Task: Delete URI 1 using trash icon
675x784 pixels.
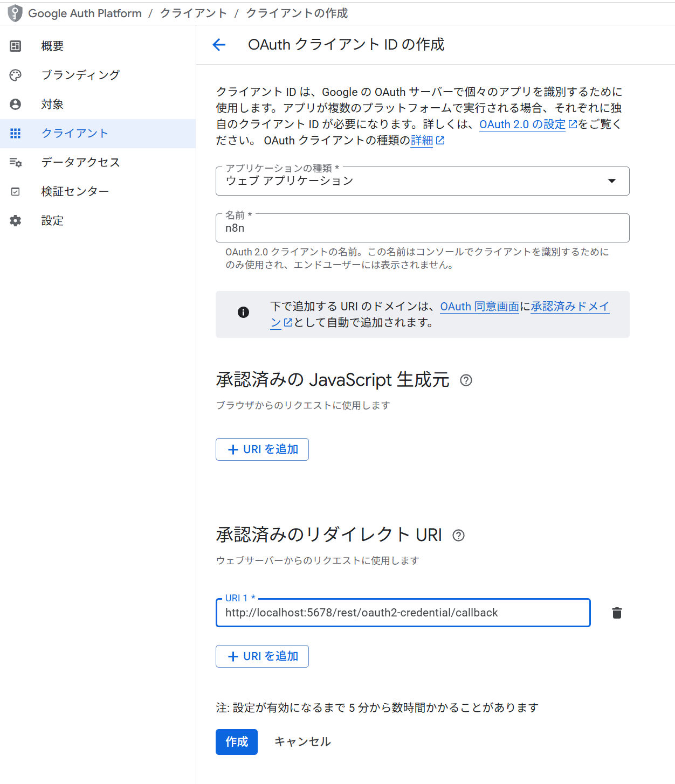Action: tap(617, 613)
